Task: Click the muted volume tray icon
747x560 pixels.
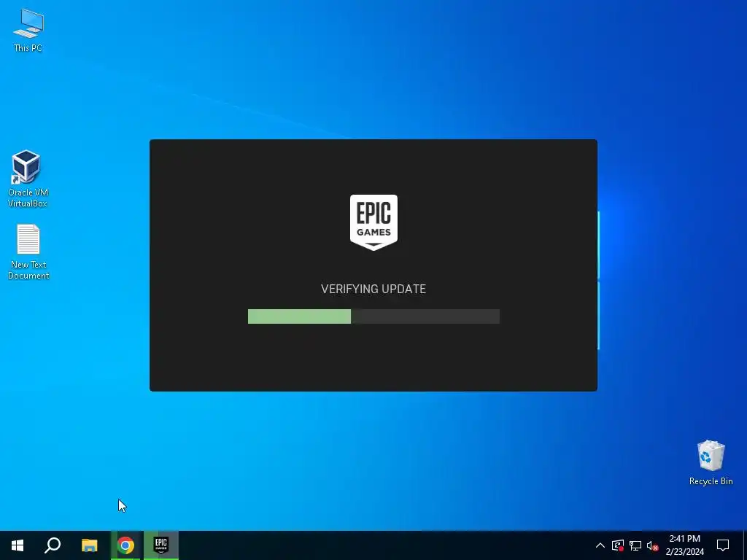Action: click(x=653, y=545)
